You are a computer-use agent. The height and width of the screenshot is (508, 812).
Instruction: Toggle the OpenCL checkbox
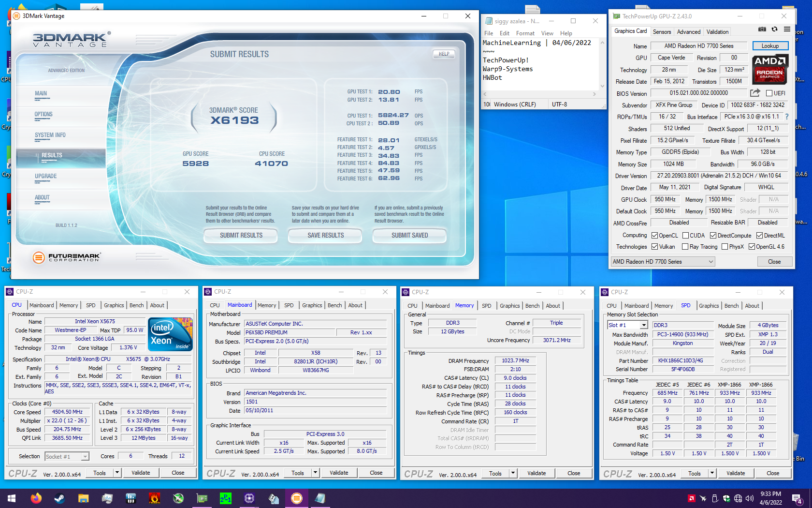pos(654,236)
